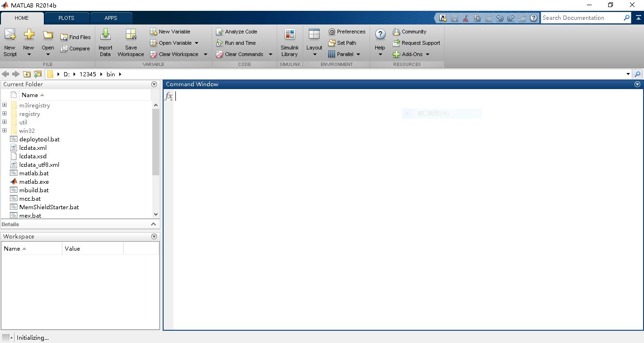Click the Import Data icon
This screenshot has height=343, width=644.
pyautogui.click(x=106, y=35)
